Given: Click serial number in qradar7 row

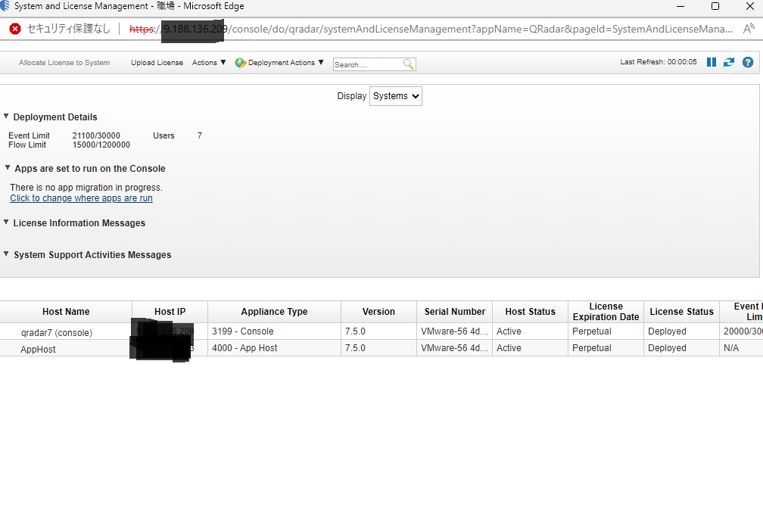Looking at the screenshot, I should tap(454, 331).
